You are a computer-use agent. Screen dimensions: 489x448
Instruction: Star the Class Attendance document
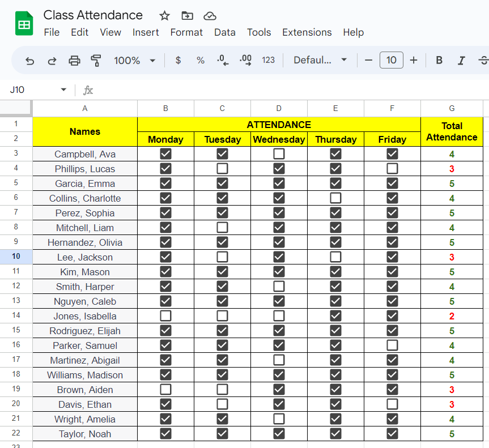pyautogui.click(x=164, y=16)
